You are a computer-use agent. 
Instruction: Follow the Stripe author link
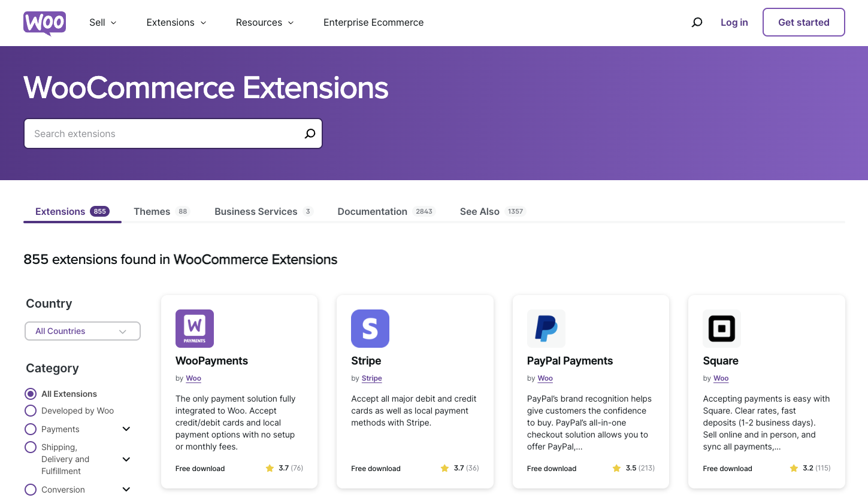tap(371, 378)
